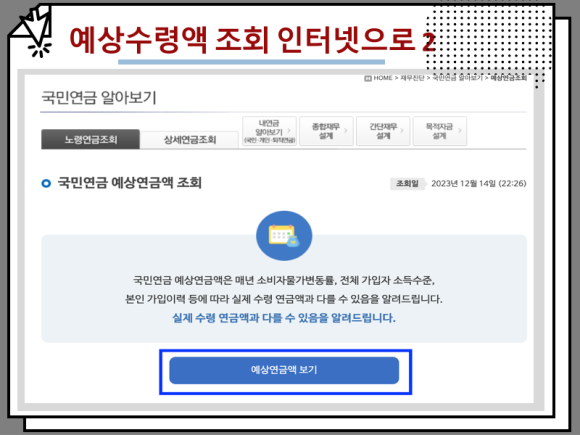The height and width of the screenshot is (435, 580).
Task: Click the heading 국민연금 예상연금액 조회
Action: pos(129,183)
